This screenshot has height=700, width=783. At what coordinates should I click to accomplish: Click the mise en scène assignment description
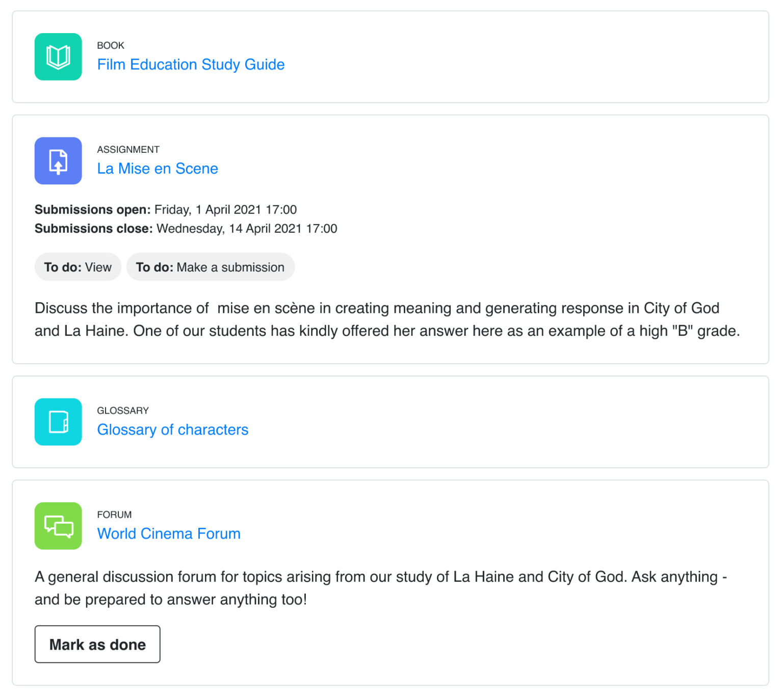coord(387,319)
